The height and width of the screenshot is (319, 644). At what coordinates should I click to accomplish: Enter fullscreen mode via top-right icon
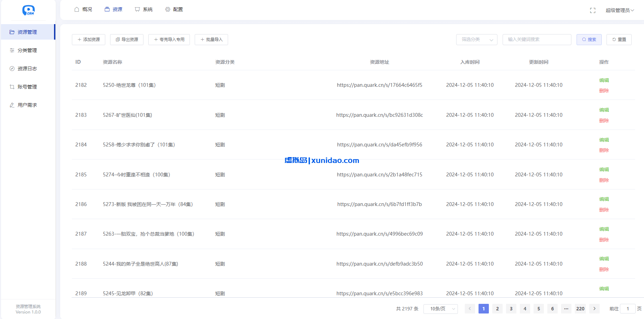click(593, 10)
